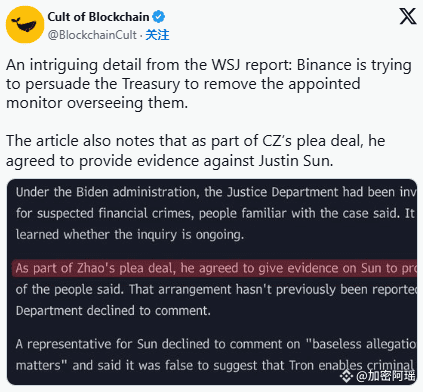This screenshot has height=392, width=423.
Task: Click the diamond watermark icon beside @加密阿瑶
Action: point(347,376)
